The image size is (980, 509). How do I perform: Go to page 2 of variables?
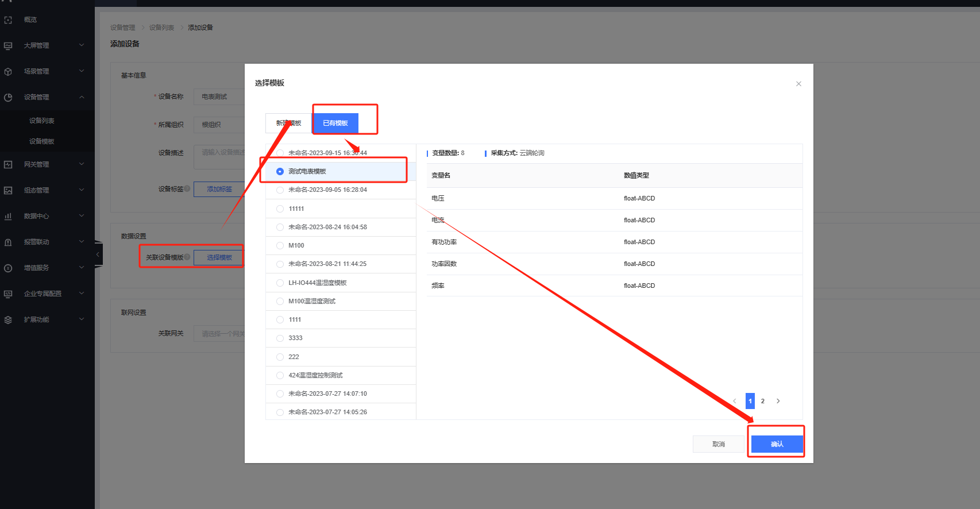pos(763,402)
